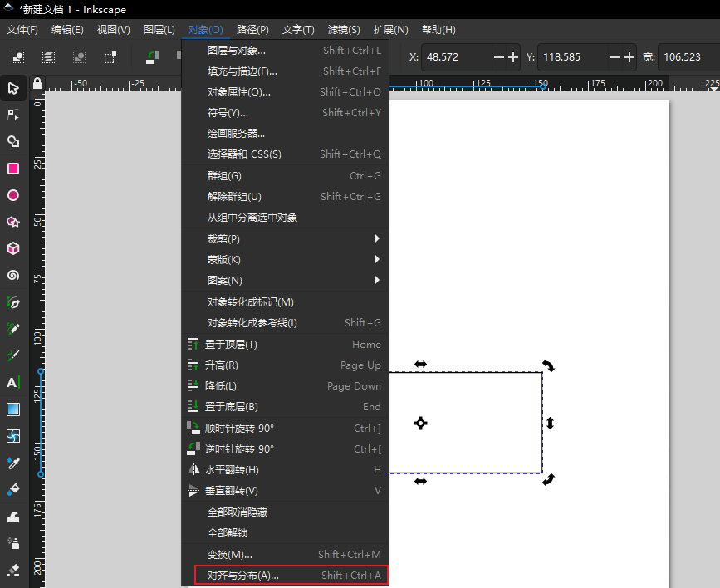Viewport: 720px width, 588px height.
Task: Increase X value with plus button
Action: click(x=513, y=57)
